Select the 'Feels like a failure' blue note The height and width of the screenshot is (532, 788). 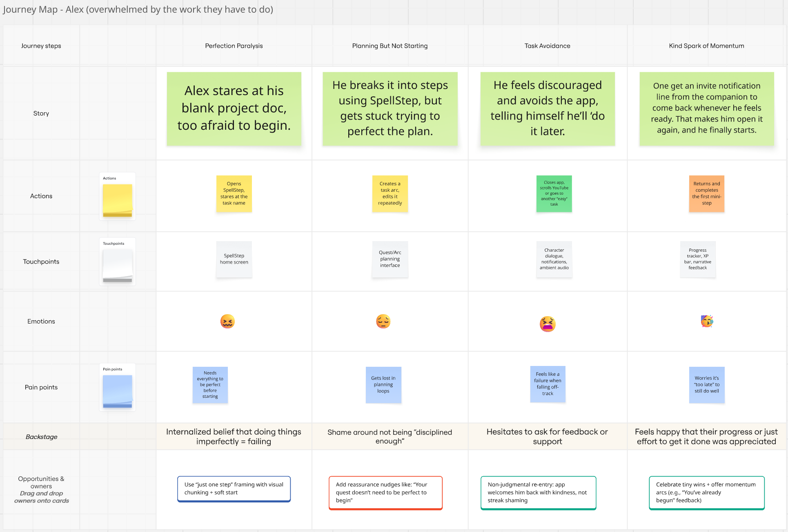point(548,384)
